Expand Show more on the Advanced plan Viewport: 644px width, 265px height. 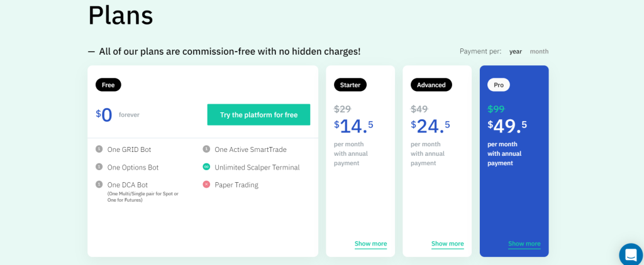pyautogui.click(x=447, y=244)
